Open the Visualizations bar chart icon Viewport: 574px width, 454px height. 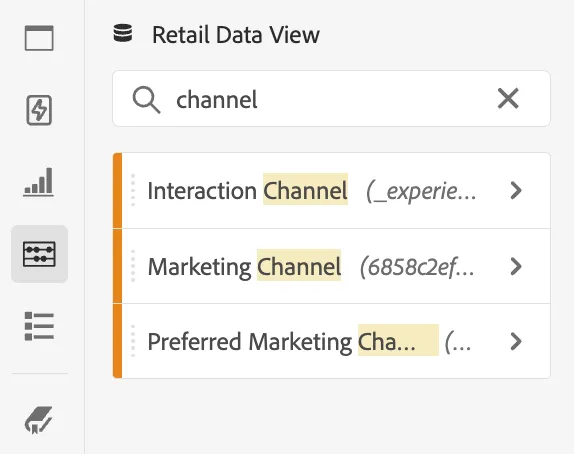pos(38,182)
